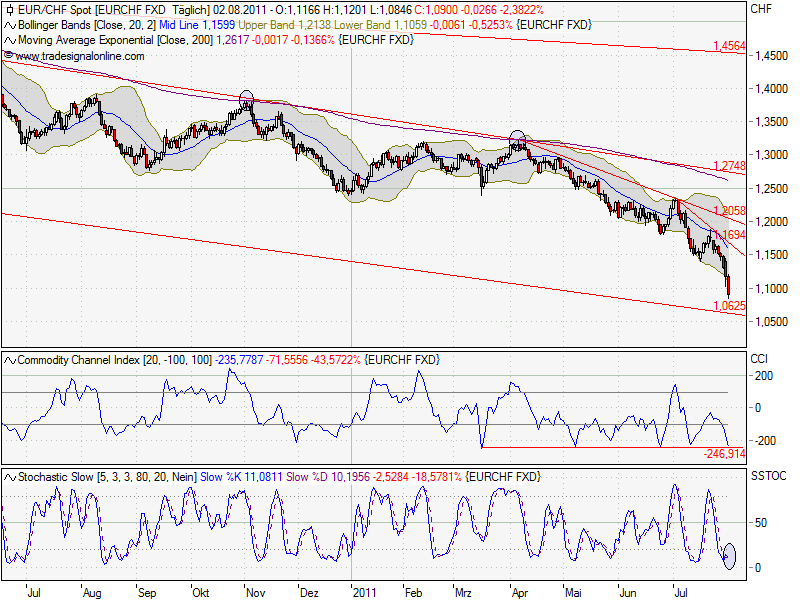Click the 1,4000 price axis tick
This screenshot has height=600, width=800.
[x=771, y=89]
